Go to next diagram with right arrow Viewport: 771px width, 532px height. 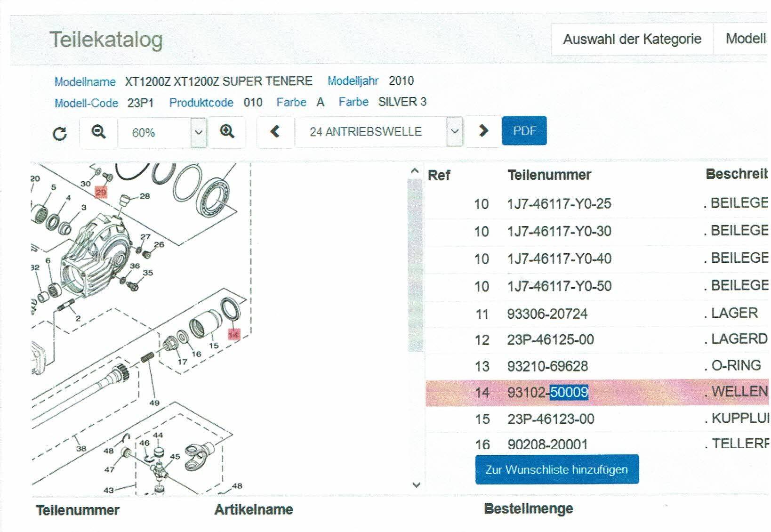483,131
